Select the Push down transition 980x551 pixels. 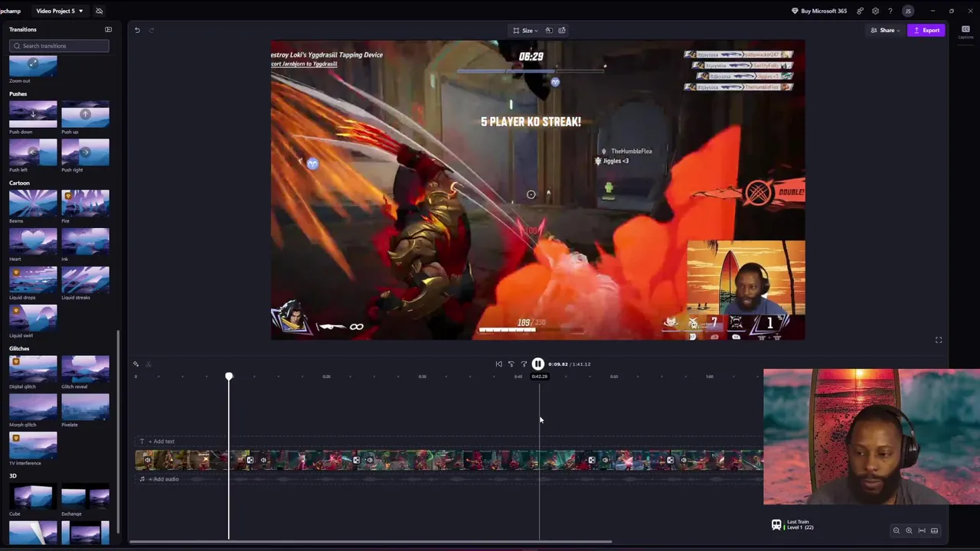(33, 114)
